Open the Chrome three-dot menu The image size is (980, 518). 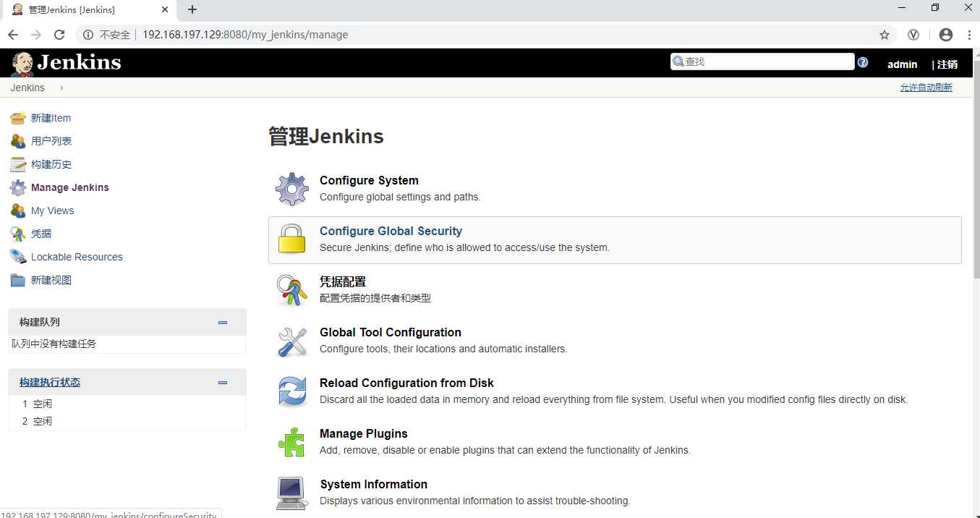[x=968, y=35]
